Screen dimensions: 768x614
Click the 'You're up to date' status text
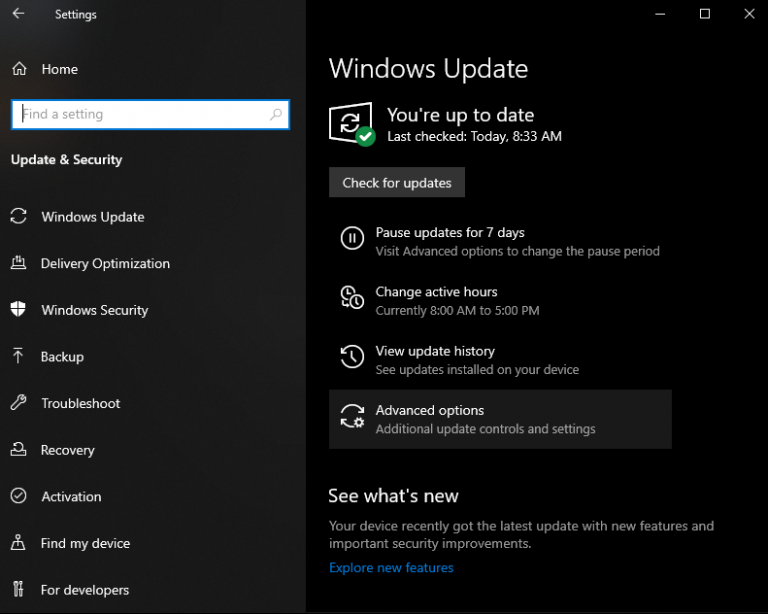460,115
